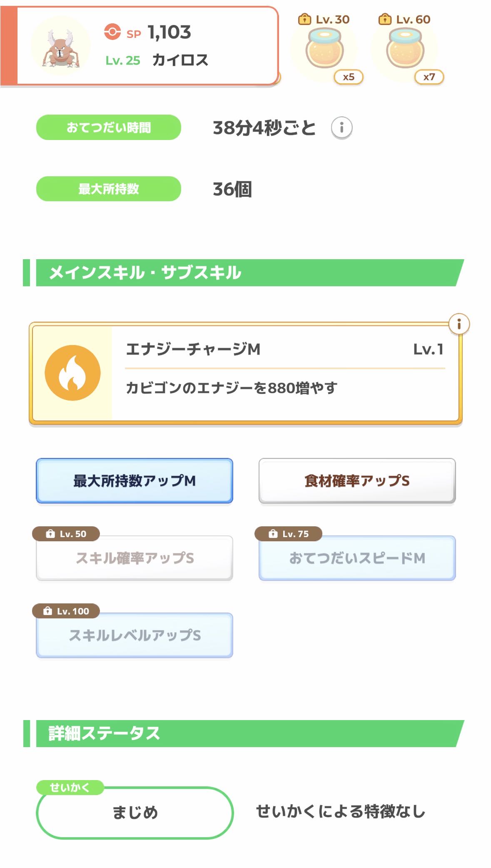Select the 最大所持数アップM subskill
Screen dimensions: 491x868
[134, 481]
